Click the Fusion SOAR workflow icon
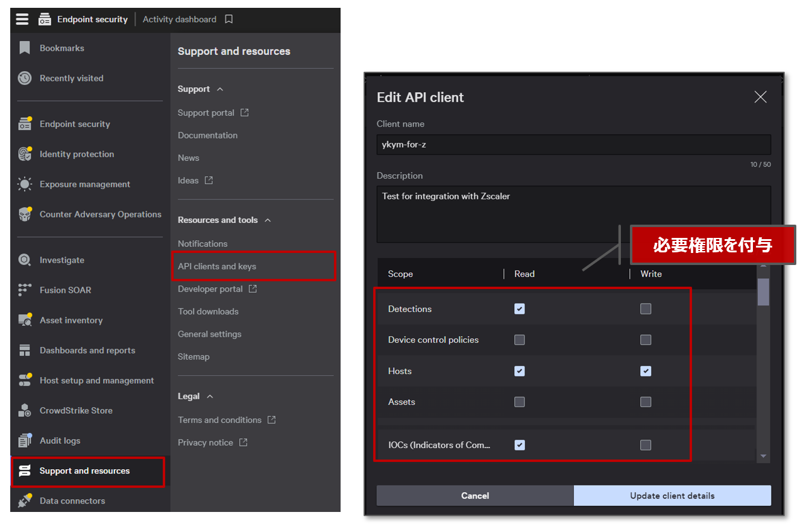Image resolution: width=812 pixels, height=524 pixels. point(25,290)
